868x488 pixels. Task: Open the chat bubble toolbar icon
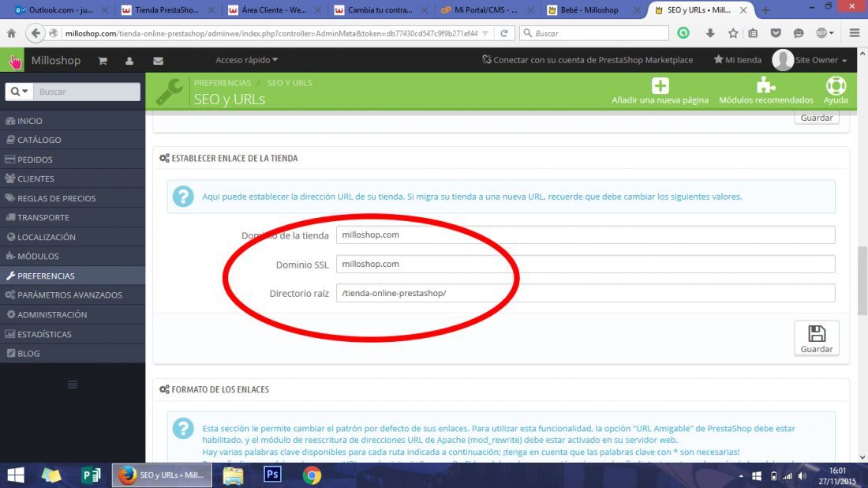click(x=799, y=33)
